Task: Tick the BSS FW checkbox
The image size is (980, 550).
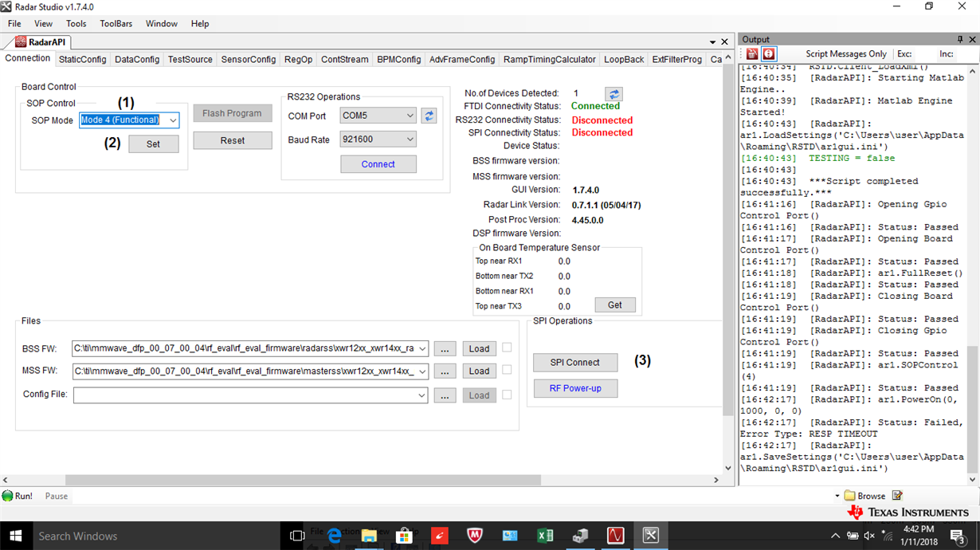Action: click(507, 348)
